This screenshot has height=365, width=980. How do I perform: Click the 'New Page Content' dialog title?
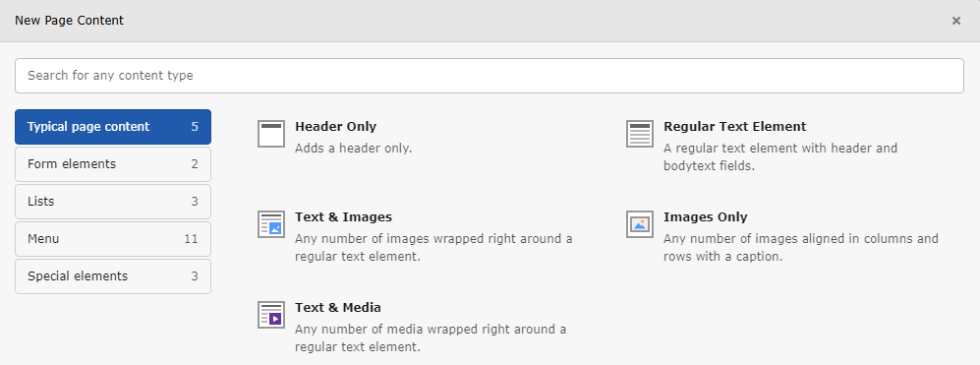(70, 21)
